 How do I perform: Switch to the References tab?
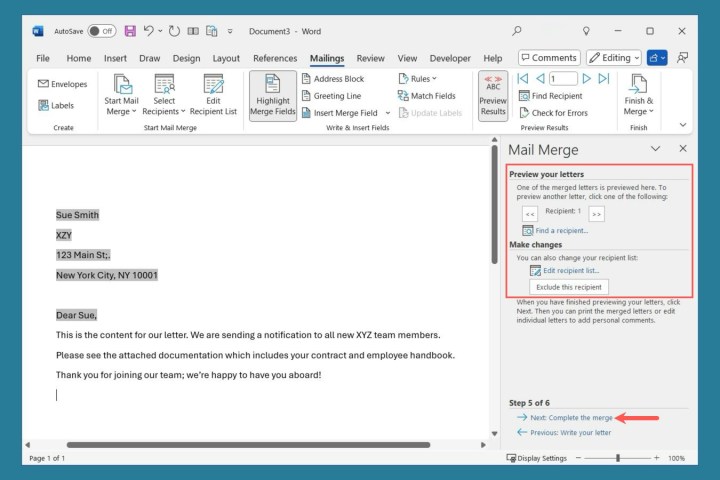(x=274, y=58)
